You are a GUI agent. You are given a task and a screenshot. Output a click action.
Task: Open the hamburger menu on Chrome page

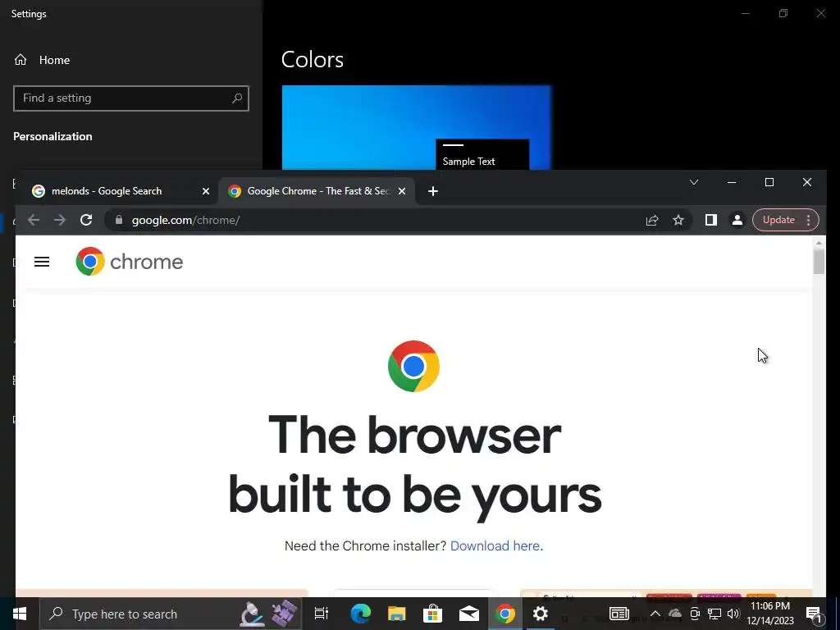click(42, 262)
